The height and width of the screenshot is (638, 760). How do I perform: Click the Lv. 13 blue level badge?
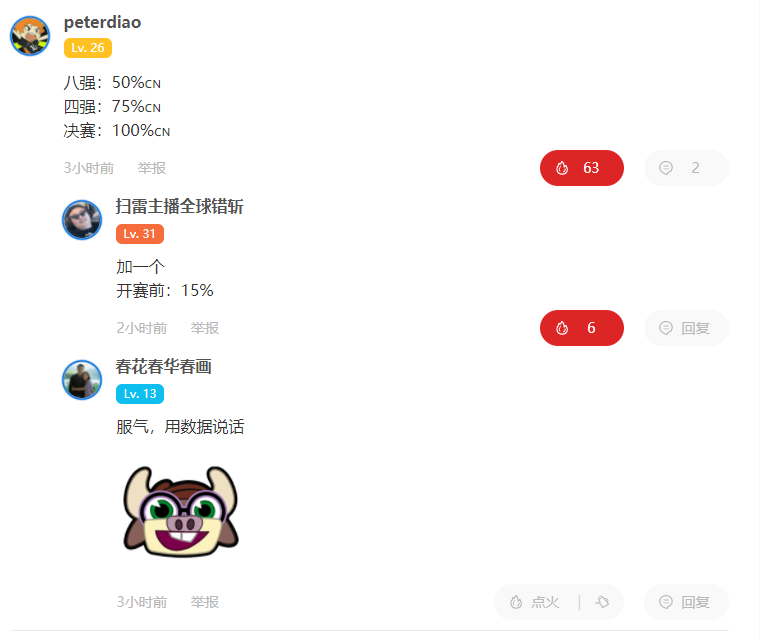click(140, 394)
